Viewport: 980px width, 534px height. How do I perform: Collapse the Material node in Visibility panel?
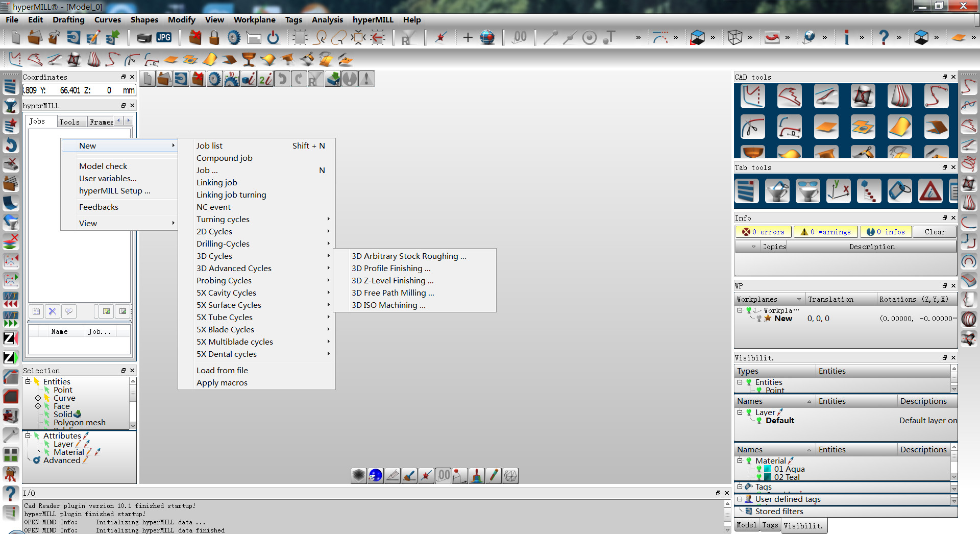740,460
